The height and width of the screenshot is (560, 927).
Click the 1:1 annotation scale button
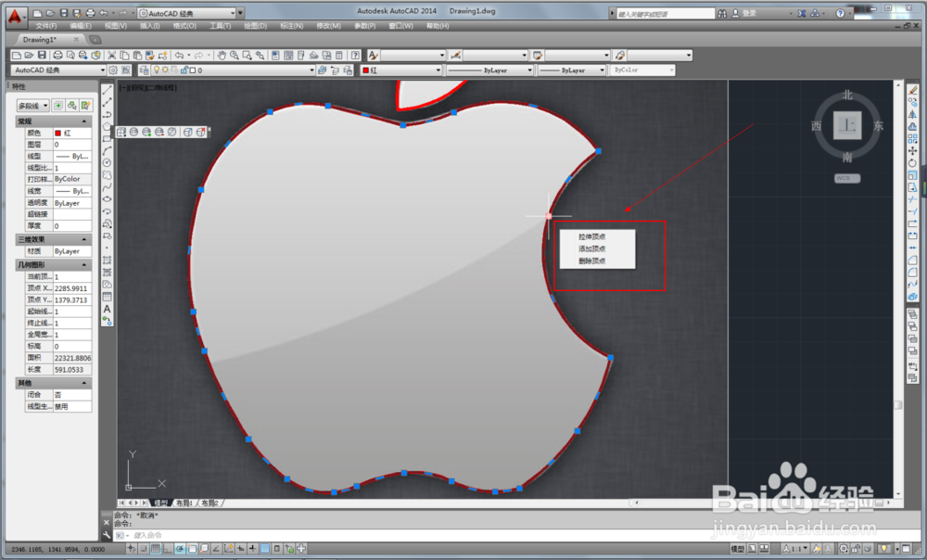click(795, 549)
